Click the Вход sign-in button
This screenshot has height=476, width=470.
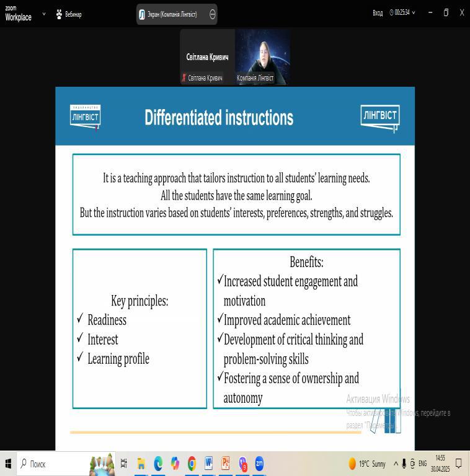[x=378, y=13]
